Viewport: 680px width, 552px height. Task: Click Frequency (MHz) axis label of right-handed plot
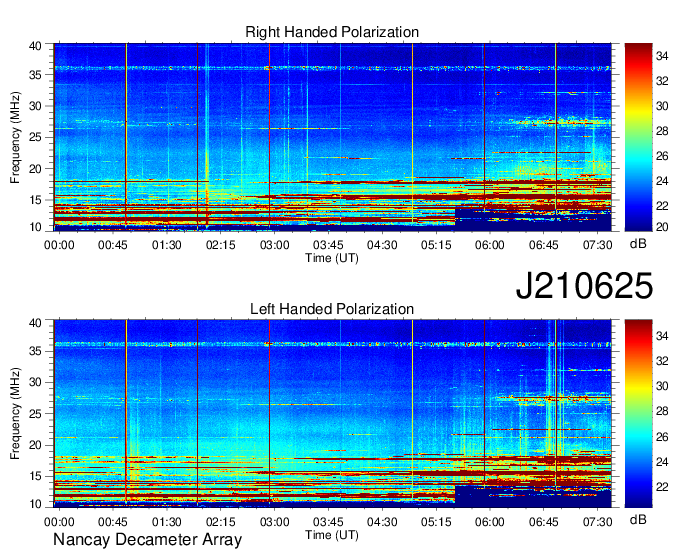tap(15, 137)
